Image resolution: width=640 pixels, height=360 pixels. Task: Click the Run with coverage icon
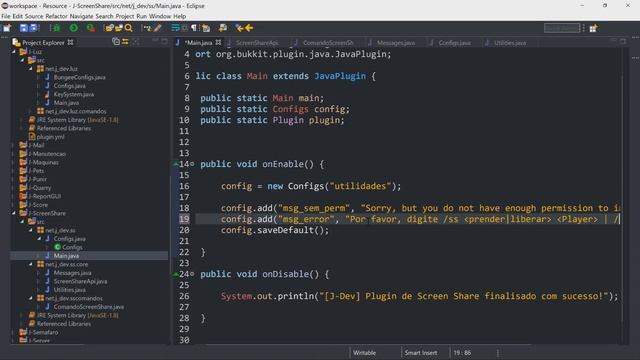click(x=91, y=28)
